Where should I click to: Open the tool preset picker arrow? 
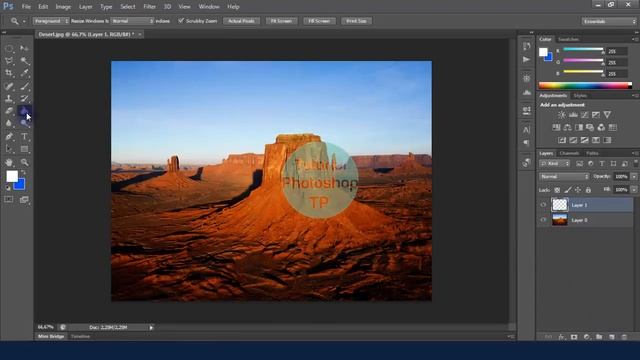24,21
